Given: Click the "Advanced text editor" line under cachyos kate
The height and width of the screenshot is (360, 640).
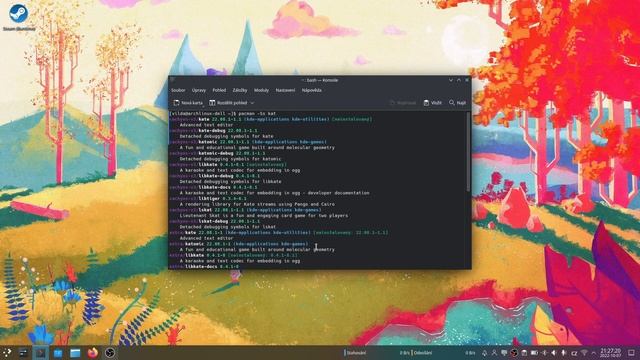Looking at the screenshot, I should [x=207, y=125].
